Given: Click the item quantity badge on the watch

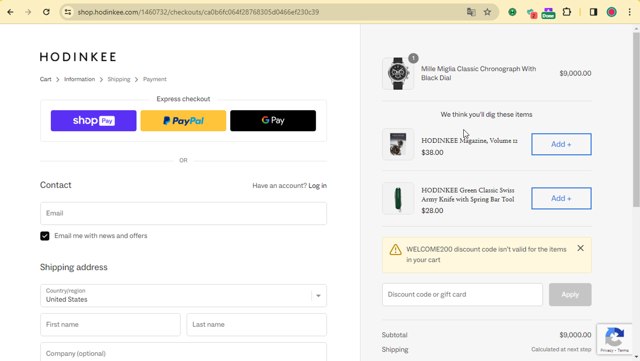Looking at the screenshot, I should coord(413,58).
